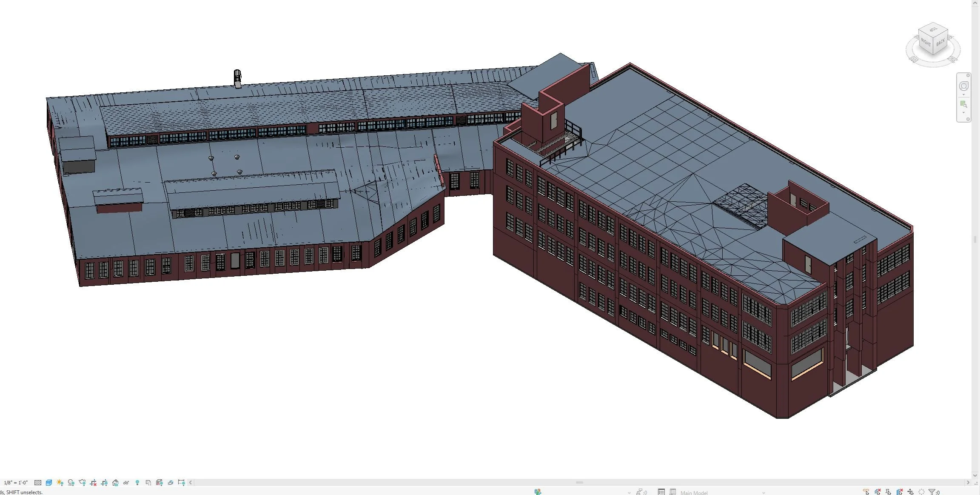Lock the 3D view orientation
This screenshot has height=495, width=980.
[x=115, y=483]
